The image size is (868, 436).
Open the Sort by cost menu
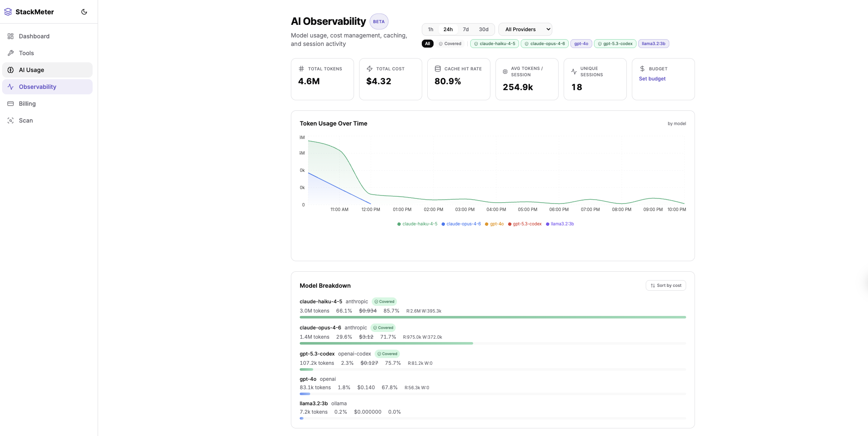666,285
